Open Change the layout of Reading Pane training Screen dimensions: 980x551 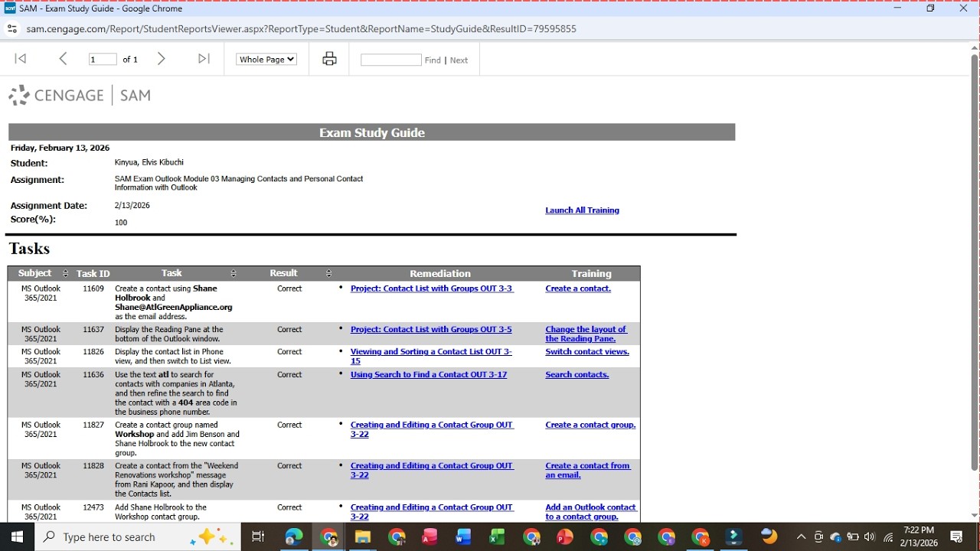pyautogui.click(x=586, y=334)
